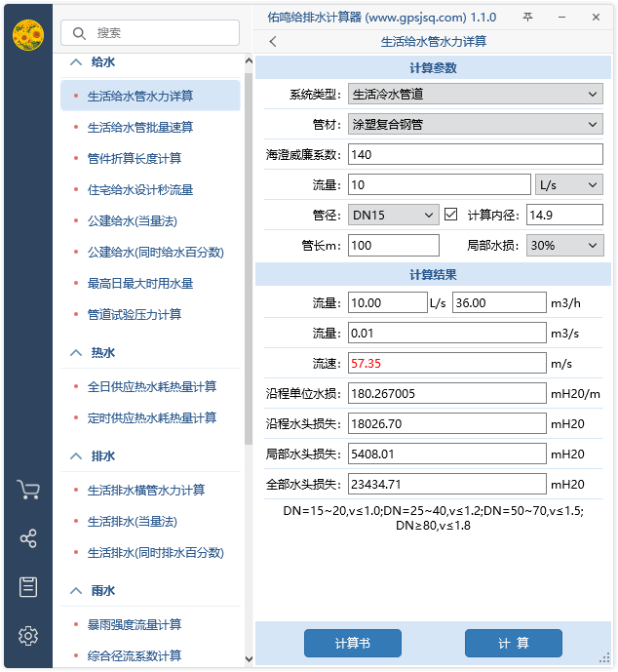The height and width of the screenshot is (672, 618).
Task: Click the 10.00 L/s result field
Action: tap(388, 302)
